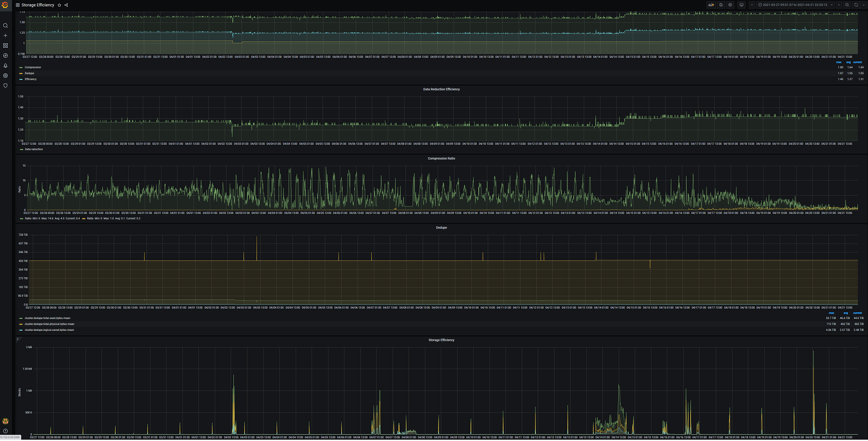Show panel description info icon on Storage Efficiency
868x441 pixels.
coord(18,339)
